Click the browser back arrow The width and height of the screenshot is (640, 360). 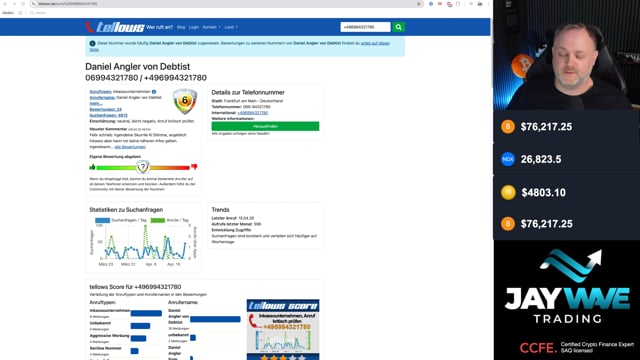[5, 4]
